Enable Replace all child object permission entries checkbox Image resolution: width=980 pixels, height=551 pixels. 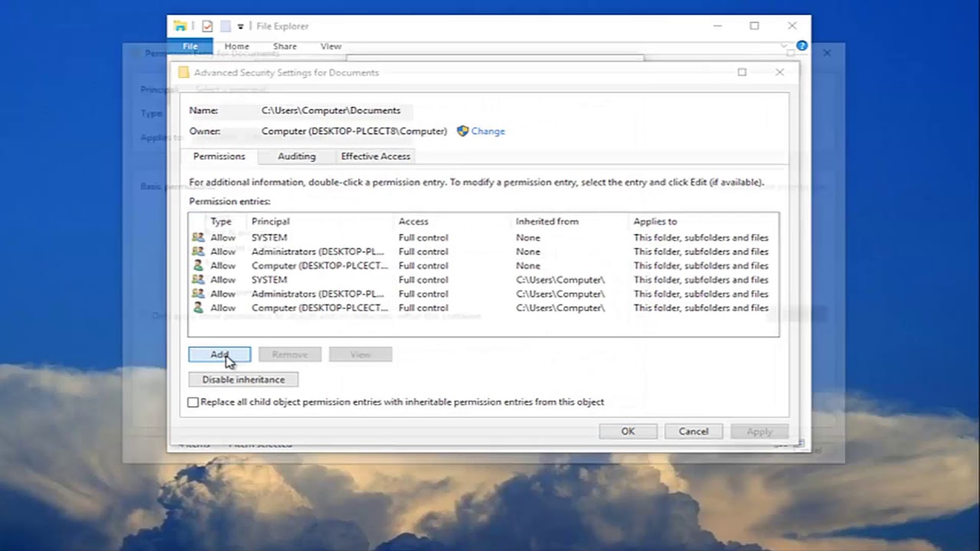coord(193,402)
